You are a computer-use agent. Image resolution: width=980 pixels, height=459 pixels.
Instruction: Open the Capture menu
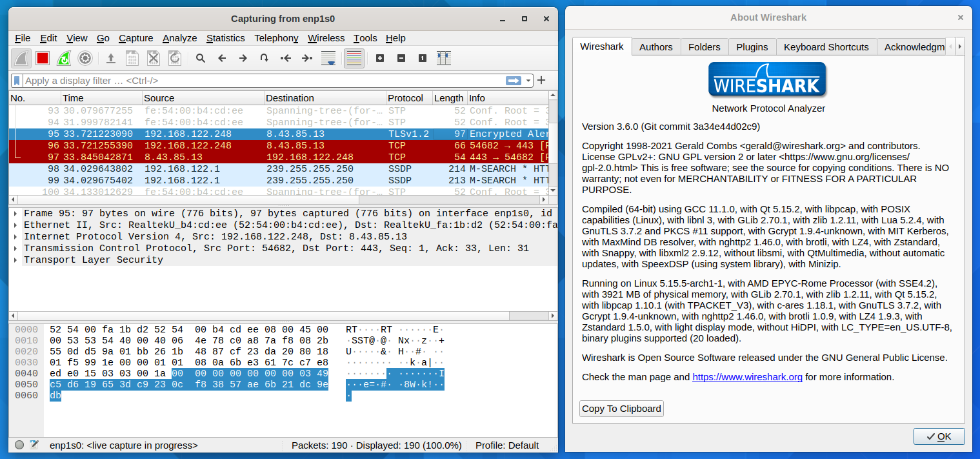pyautogui.click(x=136, y=38)
